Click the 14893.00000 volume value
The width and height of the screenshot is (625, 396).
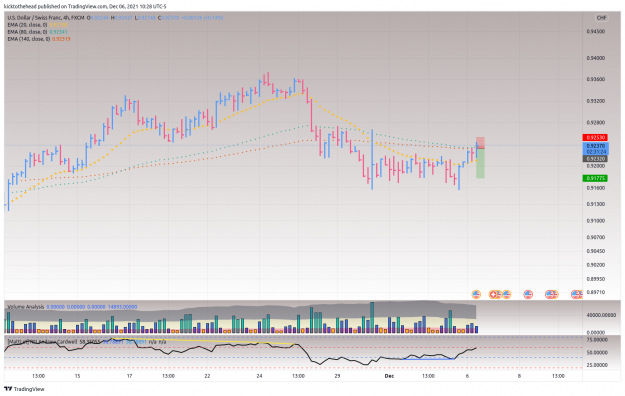[122, 307]
